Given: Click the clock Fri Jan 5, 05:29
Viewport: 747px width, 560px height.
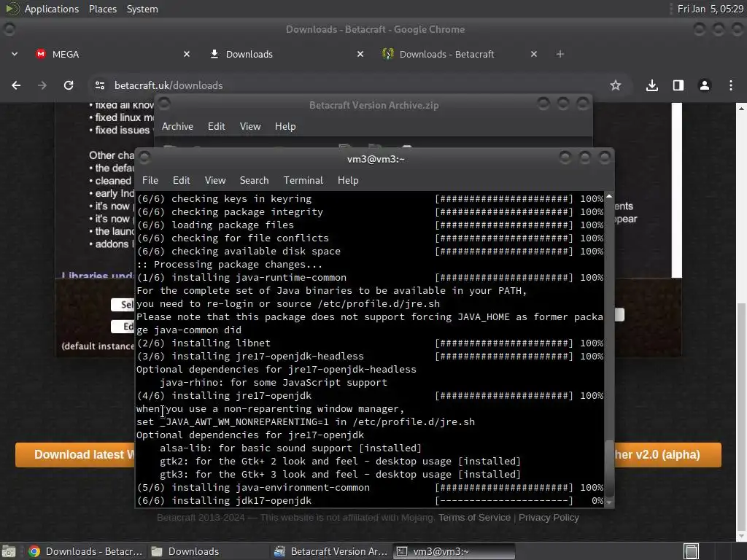Looking at the screenshot, I should pyautogui.click(x=710, y=9).
